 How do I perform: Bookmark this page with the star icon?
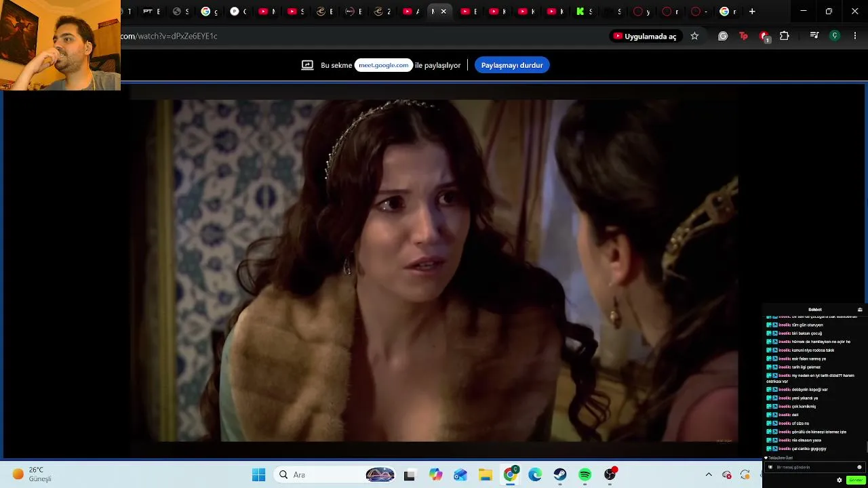click(694, 36)
